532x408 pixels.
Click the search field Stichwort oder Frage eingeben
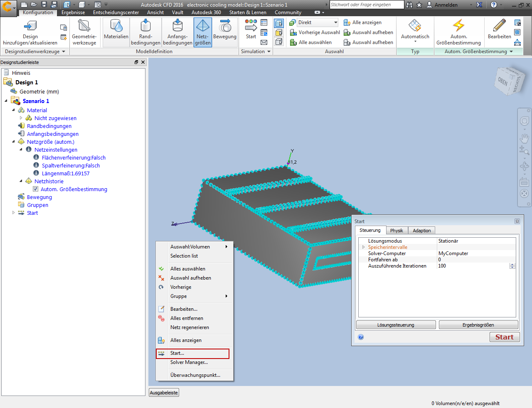click(367, 5)
